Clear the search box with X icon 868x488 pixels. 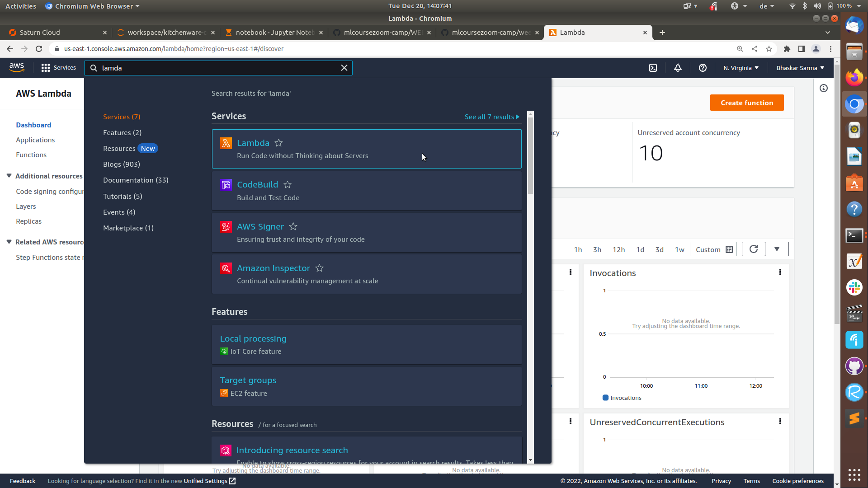[344, 68]
